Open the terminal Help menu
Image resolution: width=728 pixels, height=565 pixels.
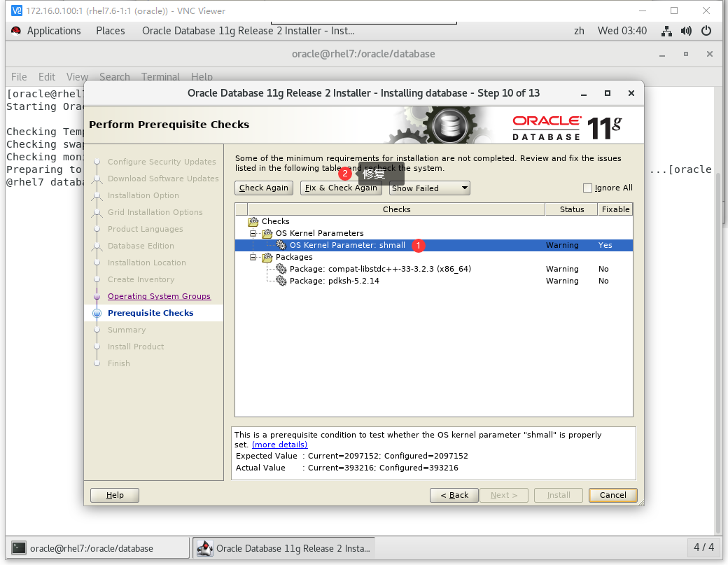[x=202, y=76]
